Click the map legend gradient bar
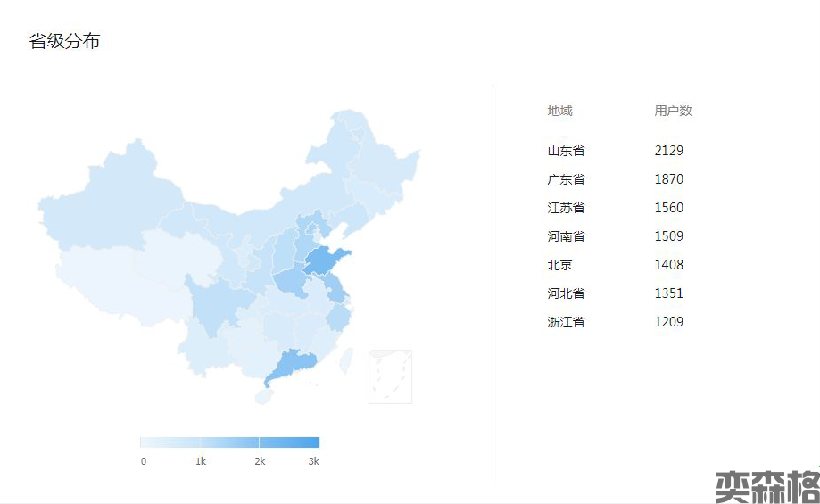This screenshot has width=820, height=504. point(229,442)
